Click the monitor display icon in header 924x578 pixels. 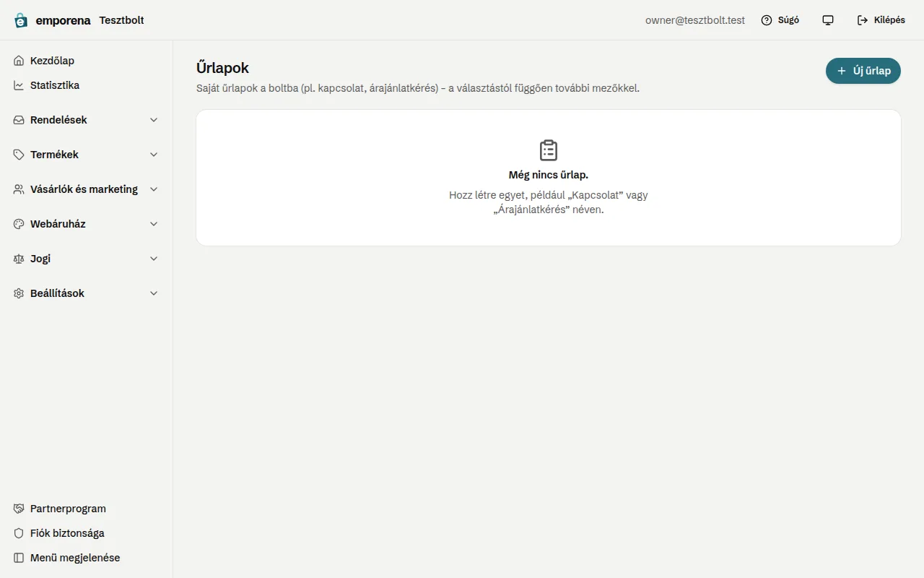coord(828,20)
